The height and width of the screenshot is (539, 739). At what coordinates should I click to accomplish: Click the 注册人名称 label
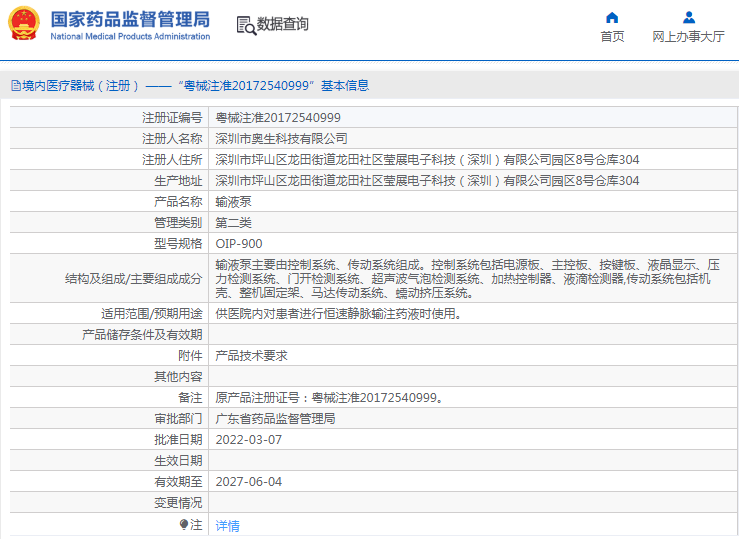(172, 139)
